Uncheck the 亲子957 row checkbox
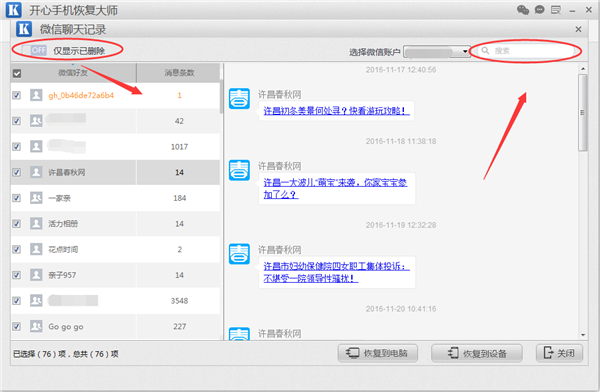The image size is (600, 392). (16, 275)
